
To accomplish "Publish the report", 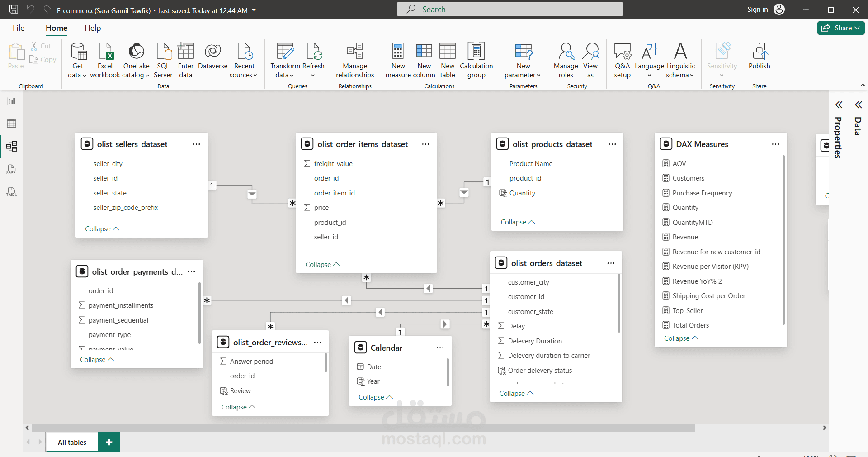I will click(759, 57).
